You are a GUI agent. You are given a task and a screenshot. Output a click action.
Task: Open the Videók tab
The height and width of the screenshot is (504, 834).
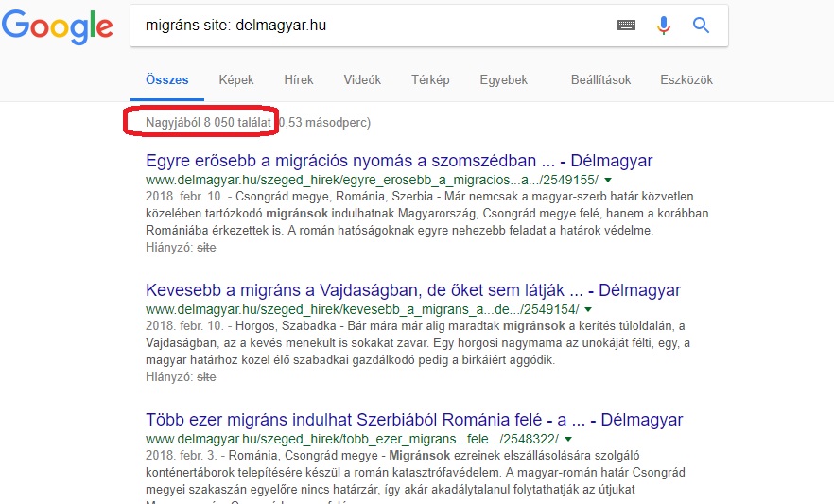coord(362,80)
